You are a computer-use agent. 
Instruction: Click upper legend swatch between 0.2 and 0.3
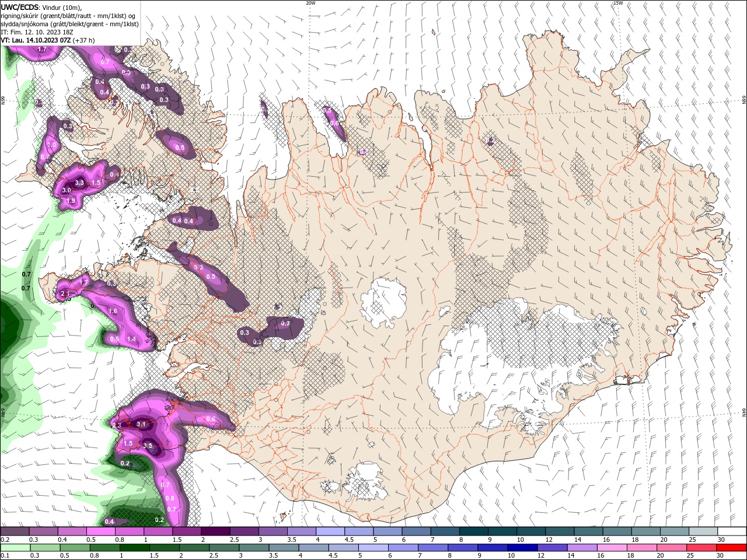(15, 531)
